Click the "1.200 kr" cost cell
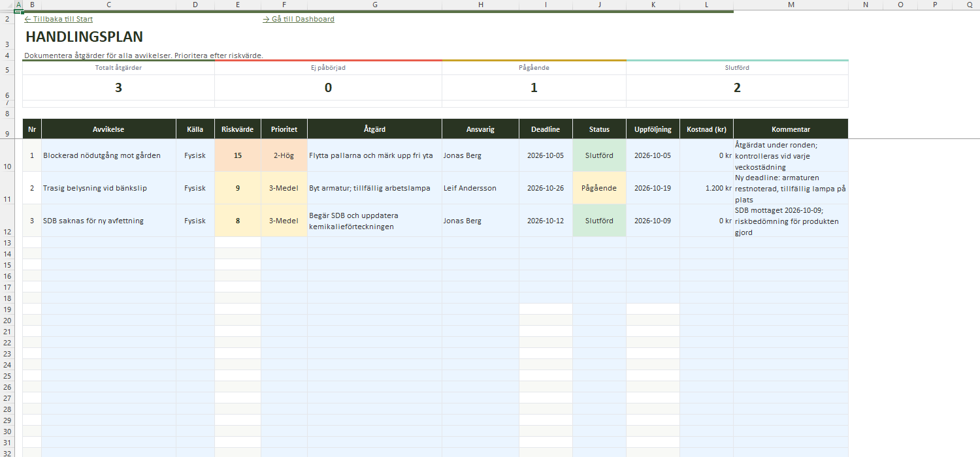 pyautogui.click(x=707, y=188)
